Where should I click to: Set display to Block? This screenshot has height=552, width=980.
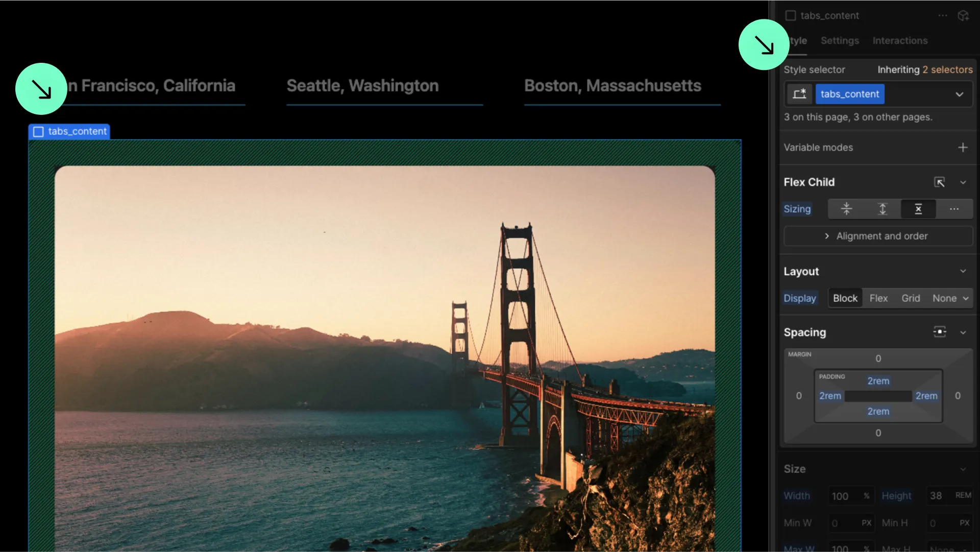click(x=845, y=298)
